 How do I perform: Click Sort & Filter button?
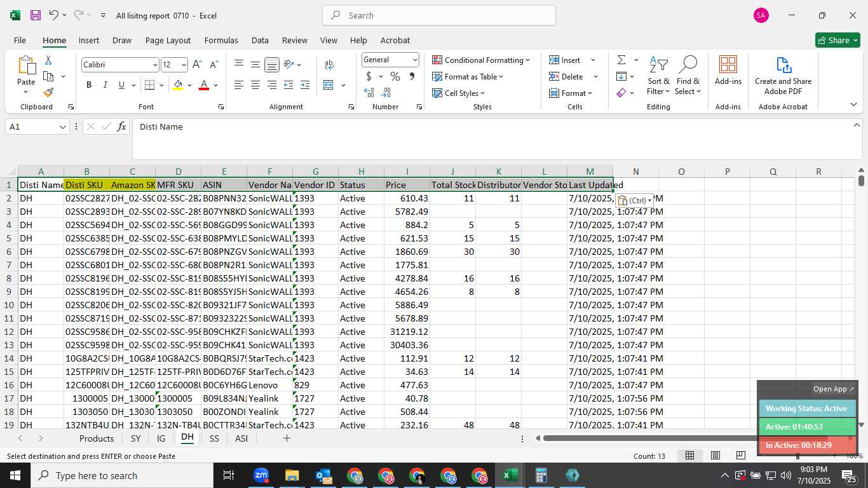pos(658,76)
